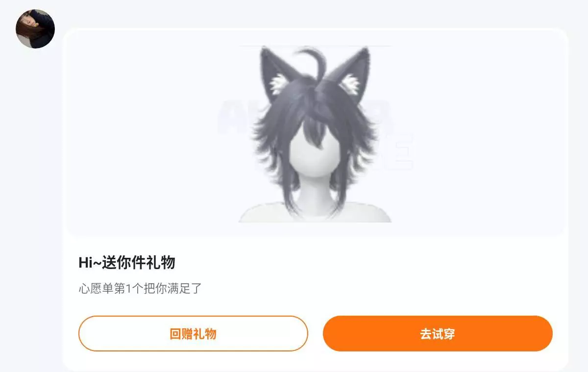This screenshot has width=588, height=372.
Task: Open the sender's profile avatar
Action: tap(35, 29)
